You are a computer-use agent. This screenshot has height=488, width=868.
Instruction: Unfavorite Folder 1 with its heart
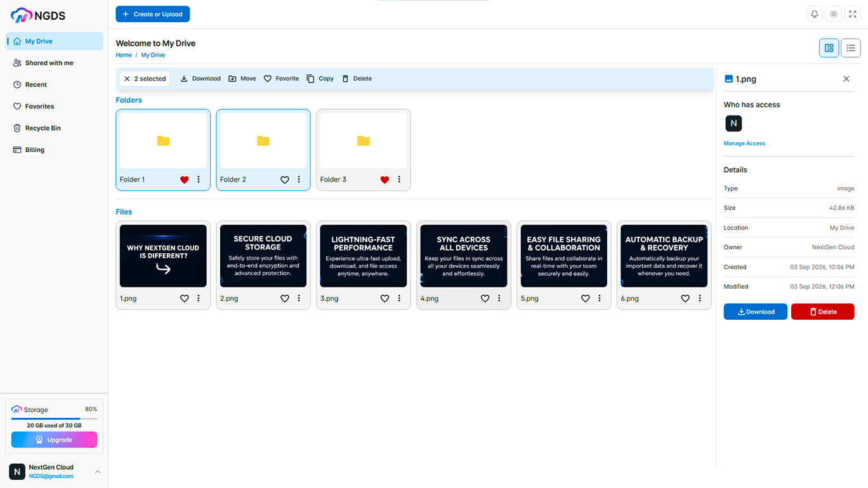(x=184, y=180)
